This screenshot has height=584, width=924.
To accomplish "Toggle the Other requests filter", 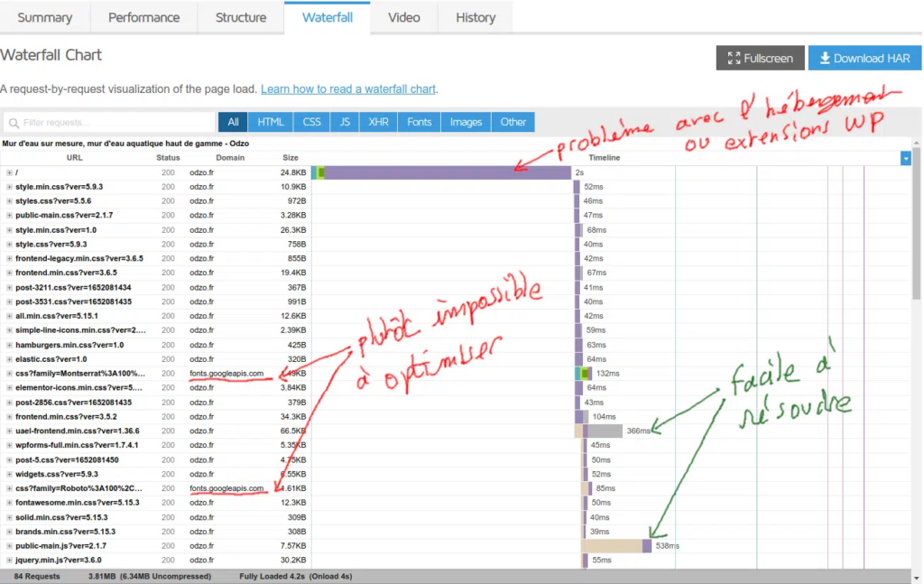I will click(513, 121).
